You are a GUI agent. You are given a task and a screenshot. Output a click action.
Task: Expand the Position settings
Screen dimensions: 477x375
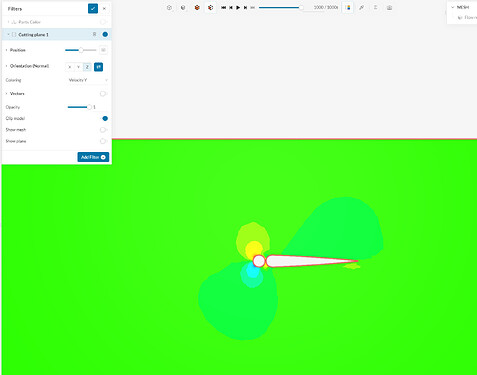pyautogui.click(x=6, y=50)
